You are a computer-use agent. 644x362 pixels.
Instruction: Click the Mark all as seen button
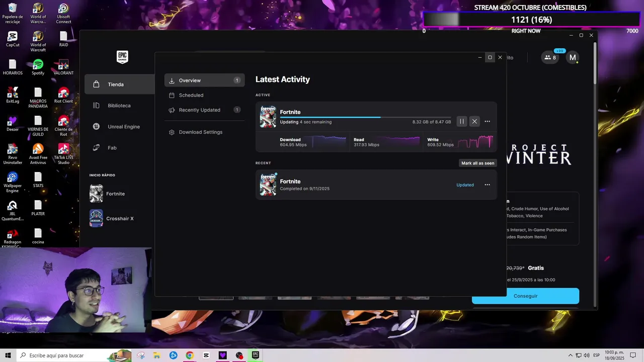478,163
